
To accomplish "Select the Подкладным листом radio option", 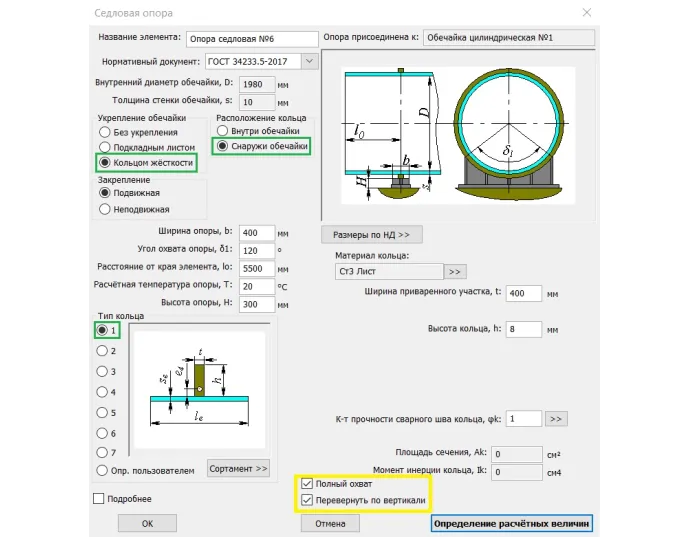I will 104,147.
